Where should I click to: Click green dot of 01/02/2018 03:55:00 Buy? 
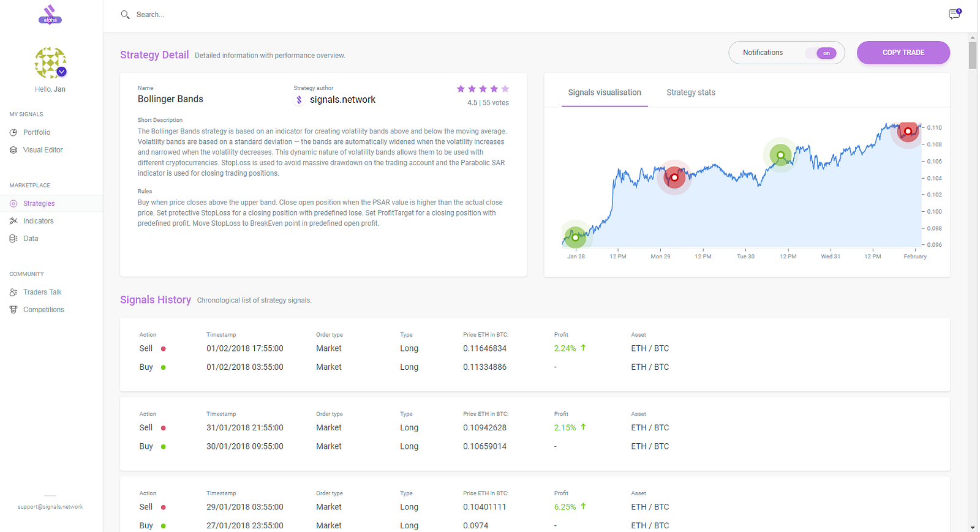(x=164, y=367)
